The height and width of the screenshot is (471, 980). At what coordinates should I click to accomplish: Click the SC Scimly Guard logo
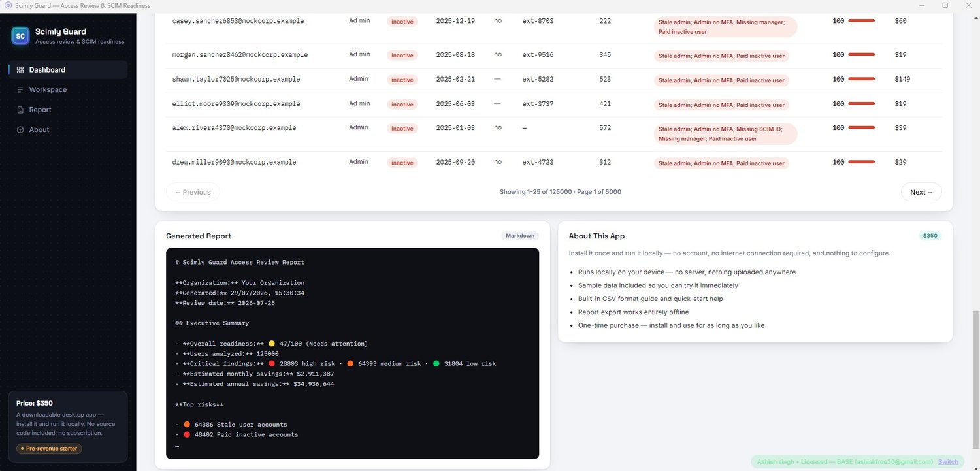(x=20, y=36)
